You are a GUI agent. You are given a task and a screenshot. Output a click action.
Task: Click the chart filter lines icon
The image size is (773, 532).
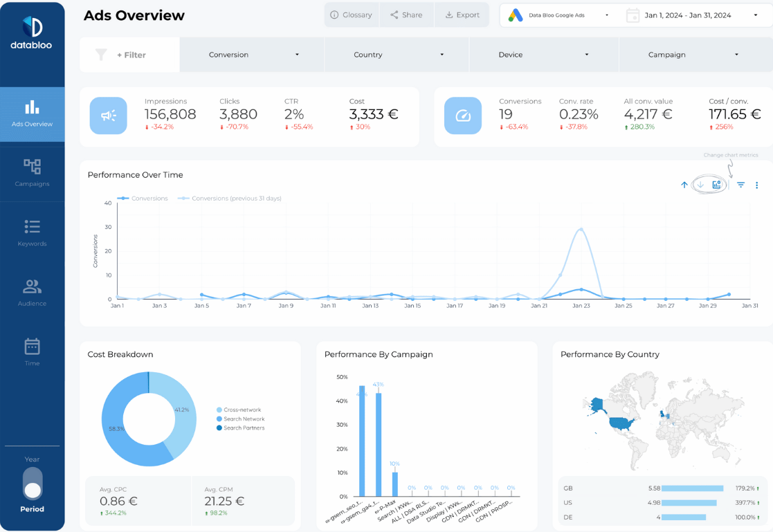[x=741, y=185]
